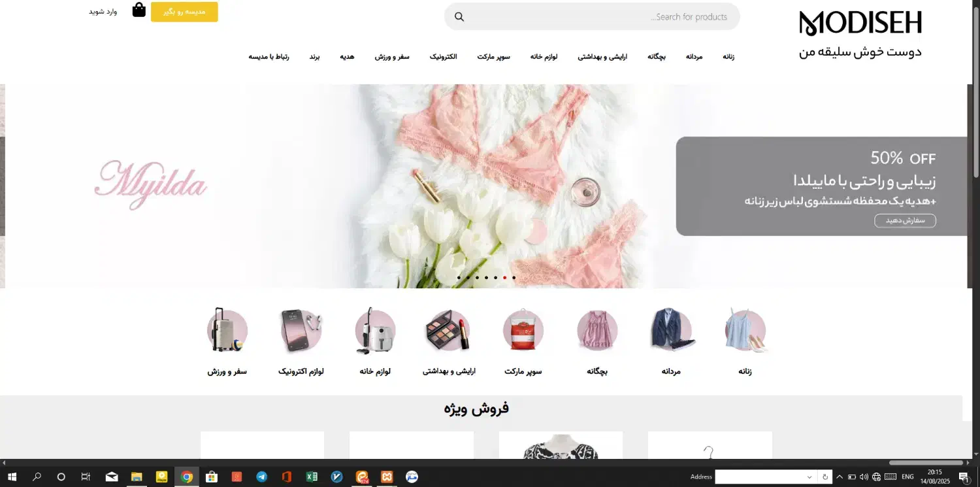Choose the rice bag supermarket category icon
The image size is (980, 487).
click(x=523, y=330)
